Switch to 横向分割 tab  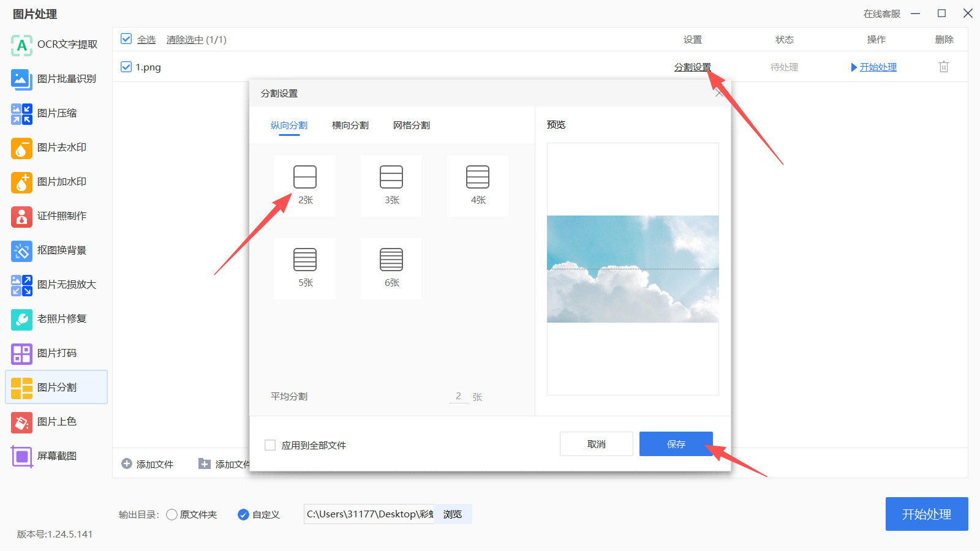tap(350, 126)
